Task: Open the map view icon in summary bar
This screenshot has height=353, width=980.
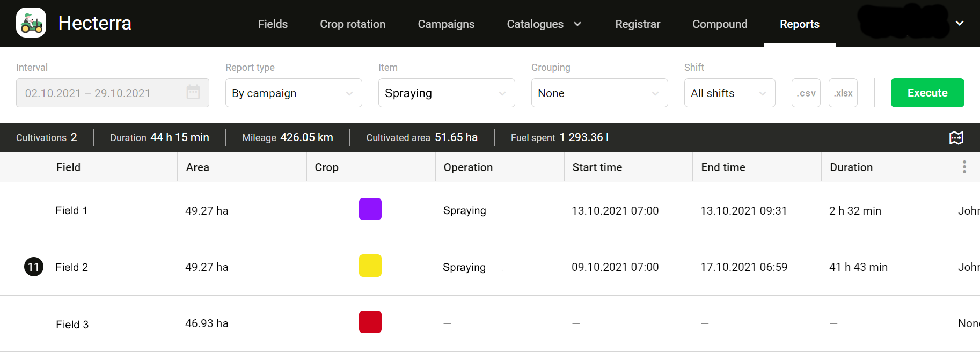Action: (956, 138)
